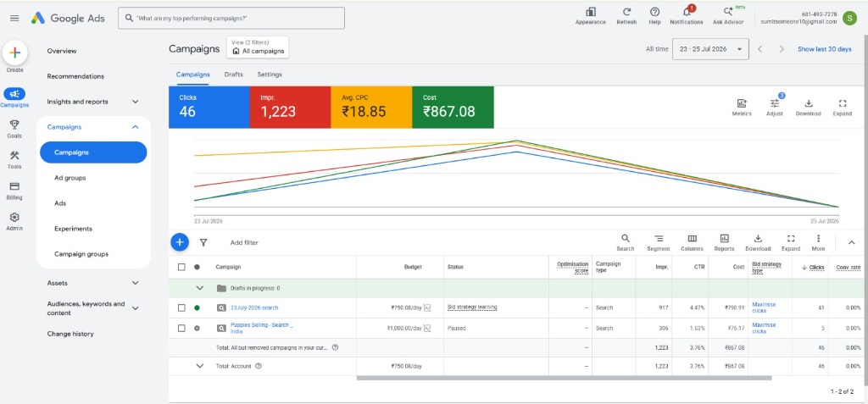
Task: Tick checkbox for Puppies Selling campaign
Action: [181, 328]
